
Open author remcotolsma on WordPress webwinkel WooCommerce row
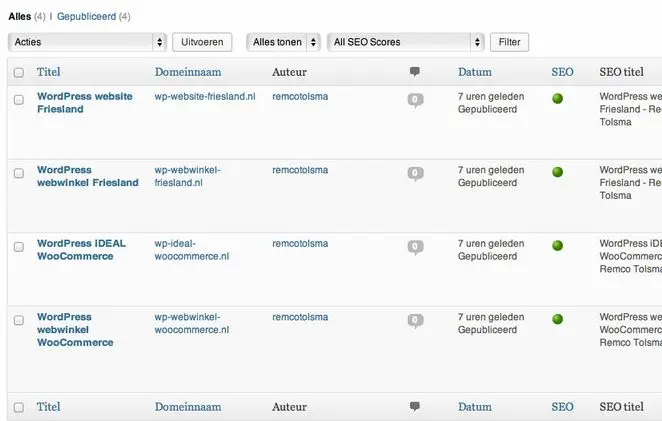[x=300, y=317]
